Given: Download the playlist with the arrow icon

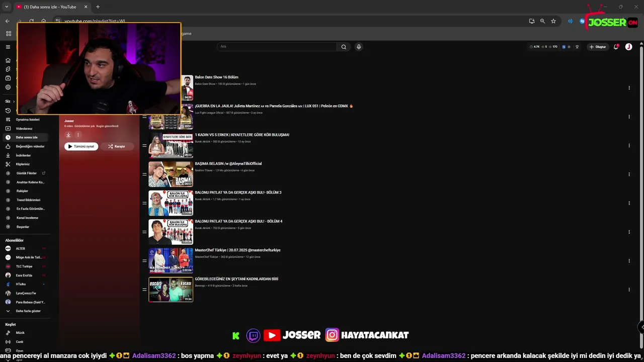Looking at the screenshot, I should point(68,135).
